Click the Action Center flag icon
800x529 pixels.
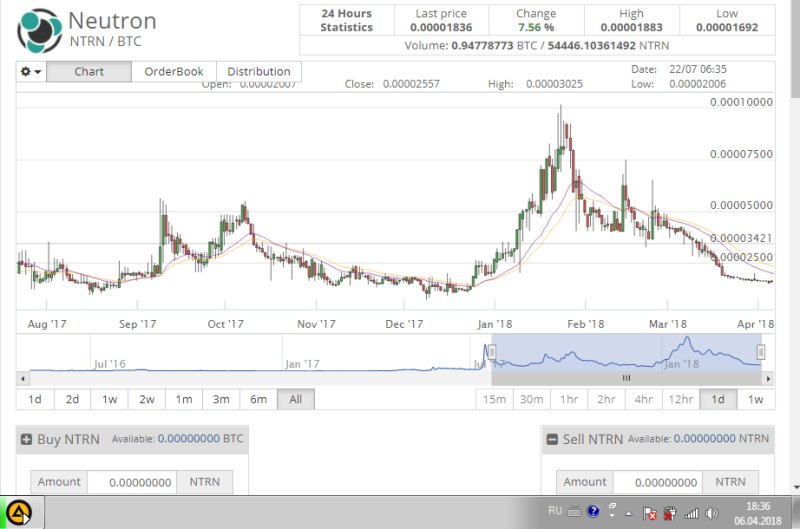[x=651, y=513]
